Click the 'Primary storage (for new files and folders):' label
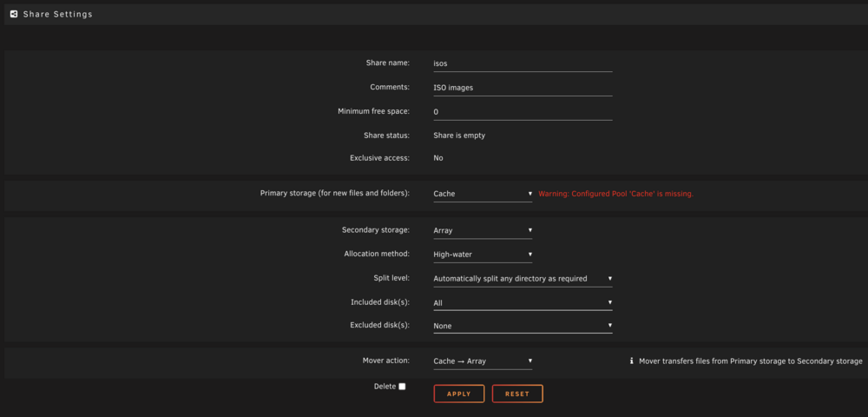The width and height of the screenshot is (868, 417). pyautogui.click(x=335, y=194)
